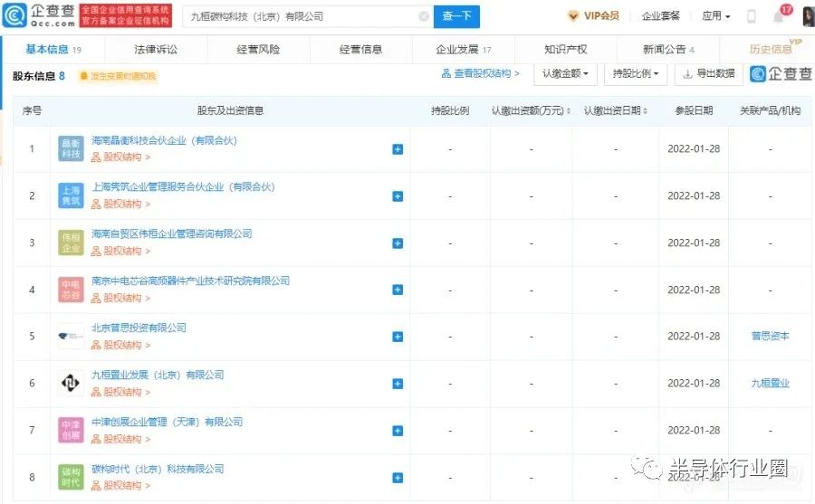Viewport: 815px width, 504px height.
Task: Open the 查看股权结构 link above the table
Action: [480, 74]
